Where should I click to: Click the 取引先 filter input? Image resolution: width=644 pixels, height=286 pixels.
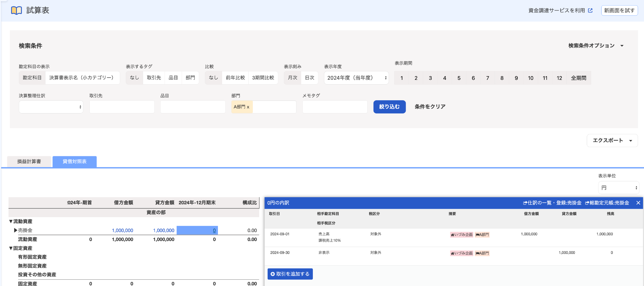click(122, 107)
